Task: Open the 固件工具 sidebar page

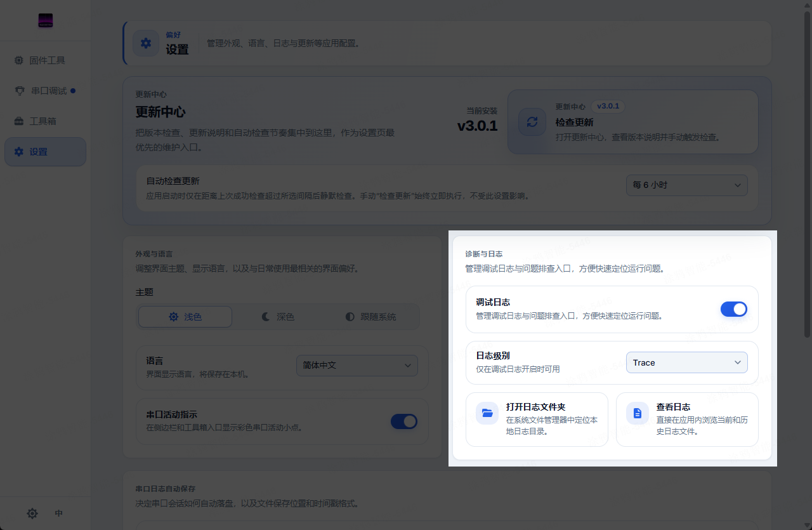Action: (45, 60)
